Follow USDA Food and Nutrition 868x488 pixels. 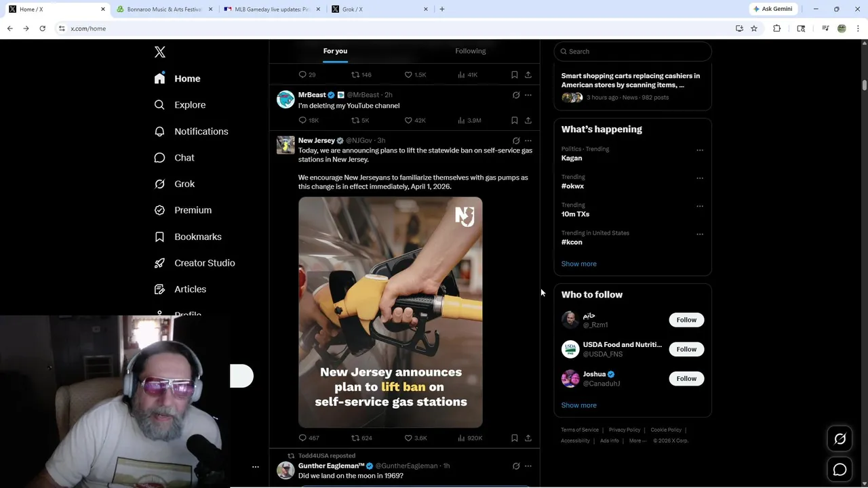[686, 349]
